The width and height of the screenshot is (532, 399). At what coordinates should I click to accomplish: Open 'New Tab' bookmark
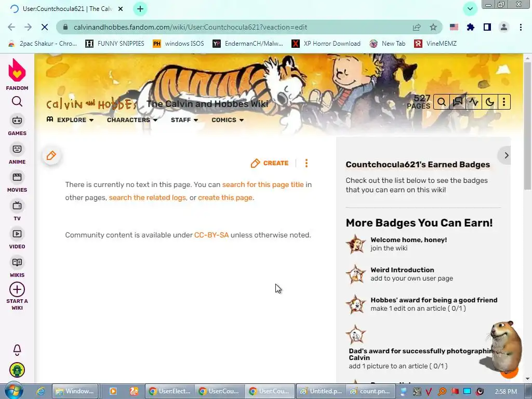pyautogui.click(x=388, y=44)
